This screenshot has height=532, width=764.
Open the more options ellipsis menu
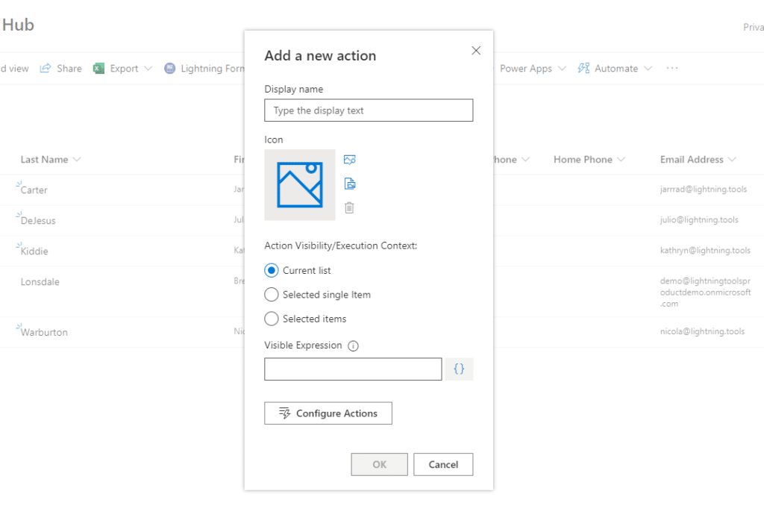pos(672,69)
